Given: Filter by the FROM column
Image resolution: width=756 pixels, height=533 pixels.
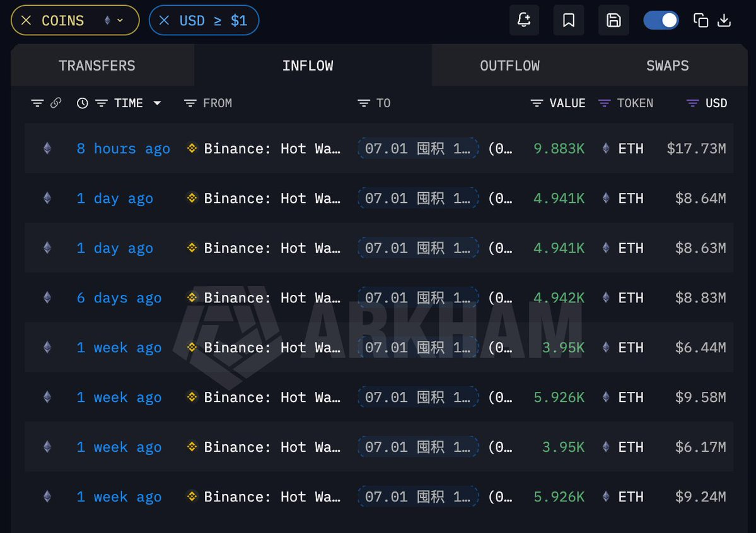Looking at the screenshot, I should (190, 103).
